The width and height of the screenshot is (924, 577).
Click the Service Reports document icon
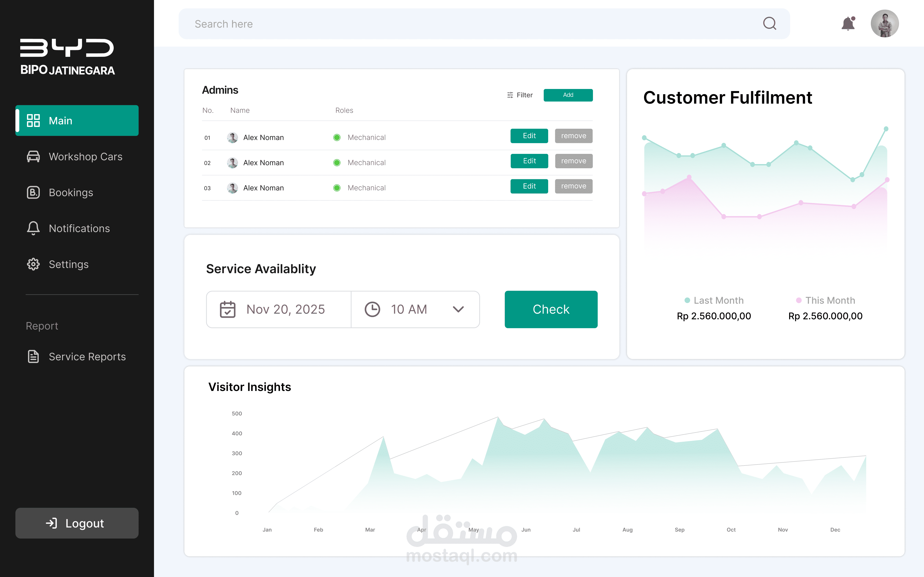click(x=33, y=356)
